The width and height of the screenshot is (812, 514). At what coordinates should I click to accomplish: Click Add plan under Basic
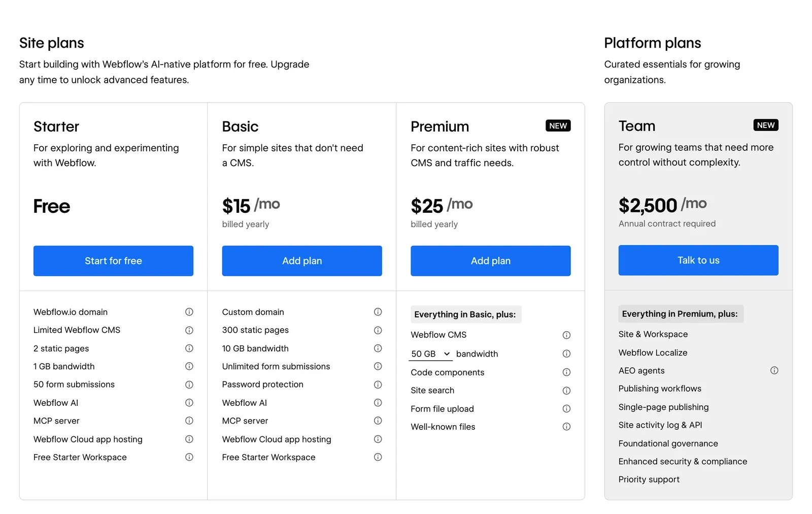click(302, 261)
